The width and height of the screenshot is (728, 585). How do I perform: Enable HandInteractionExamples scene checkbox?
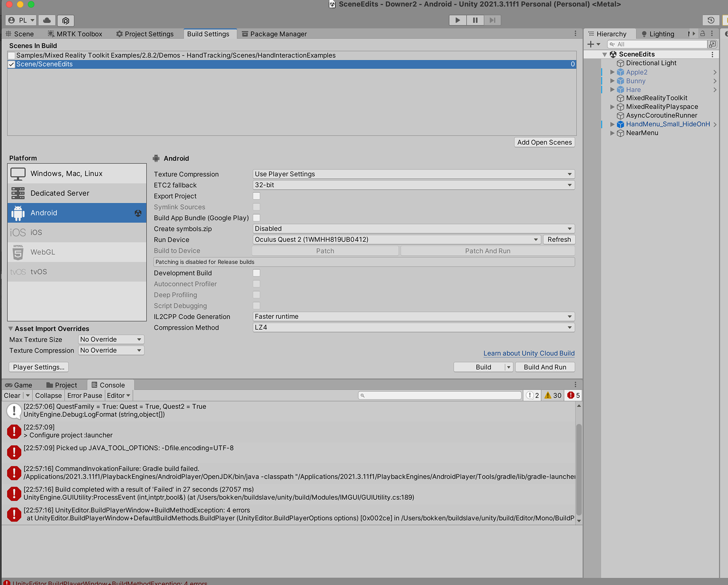tap(11, 55)
